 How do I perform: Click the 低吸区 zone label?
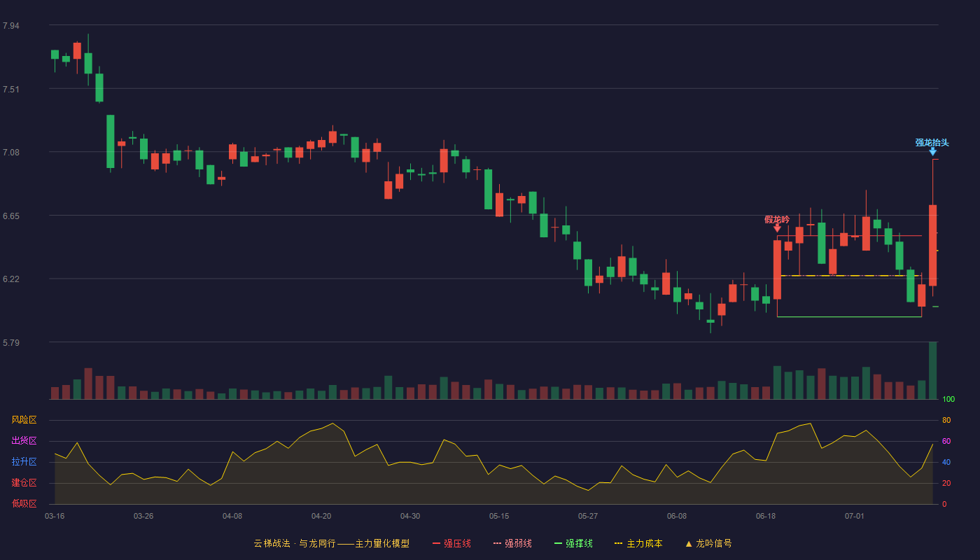(x=24, y=503)
